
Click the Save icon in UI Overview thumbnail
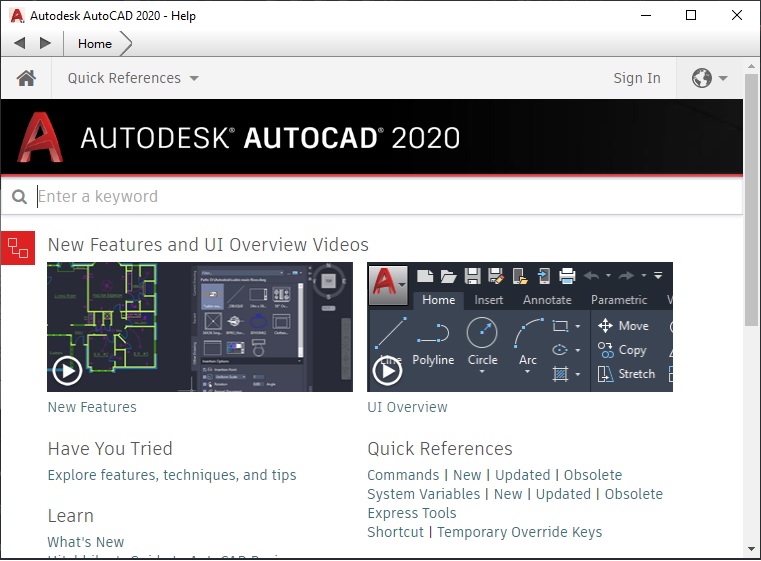472,276
